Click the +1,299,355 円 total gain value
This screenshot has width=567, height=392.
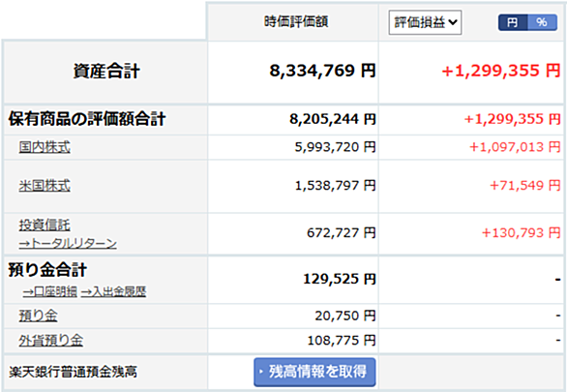501,71
